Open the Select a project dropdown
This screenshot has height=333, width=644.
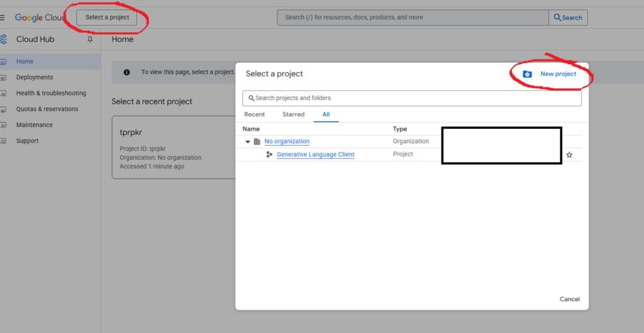107,18
